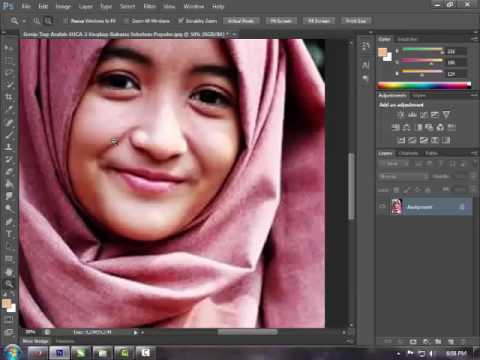Click the Fit Screen button
This screenshot has height=360, width=480.
pyautogui.click(x=281, y=21)
